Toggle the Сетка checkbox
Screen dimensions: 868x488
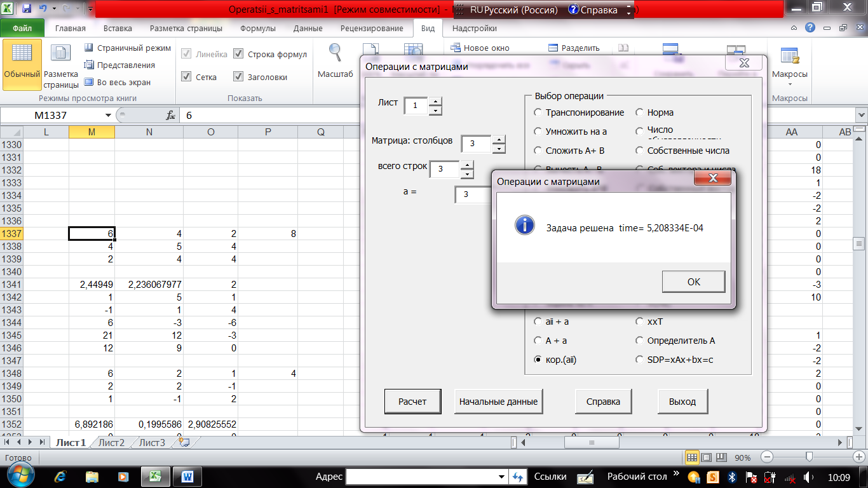(186, 77)
